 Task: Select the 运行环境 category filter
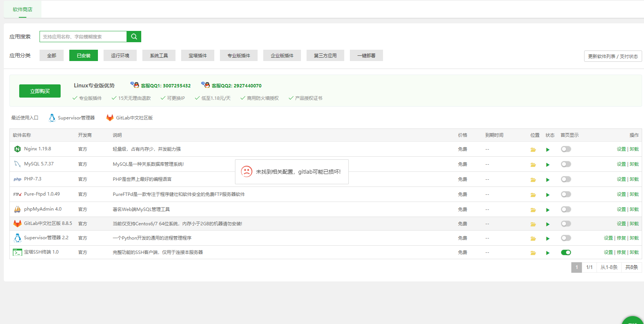click(x=120, y=55)
